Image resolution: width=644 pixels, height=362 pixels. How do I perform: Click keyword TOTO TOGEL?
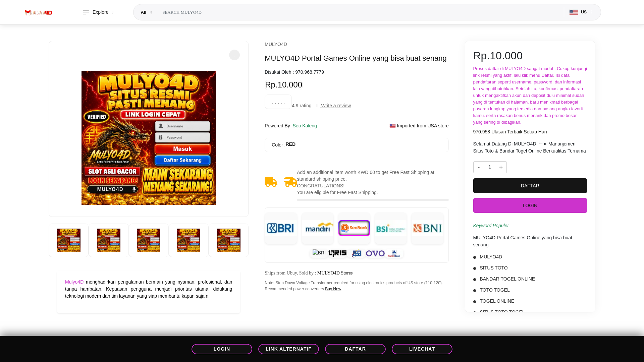(x=494, y=290)
